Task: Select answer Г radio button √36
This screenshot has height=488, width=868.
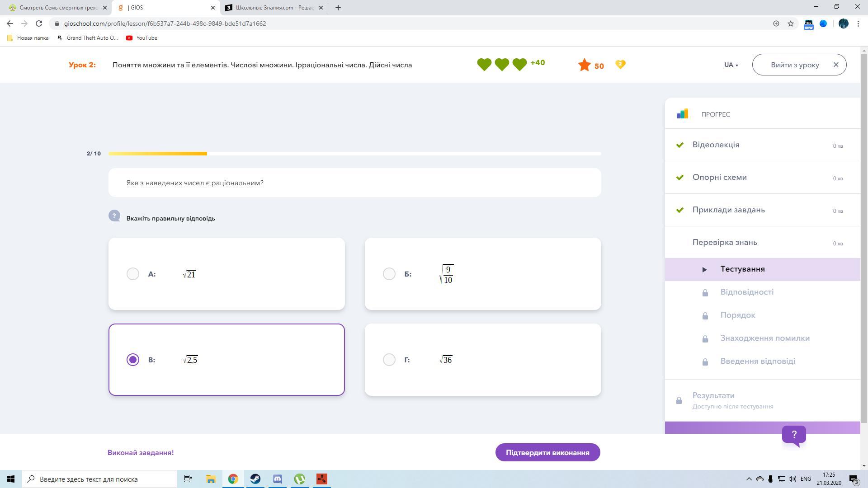Action: pyautogui.click(x=389, y=360)
